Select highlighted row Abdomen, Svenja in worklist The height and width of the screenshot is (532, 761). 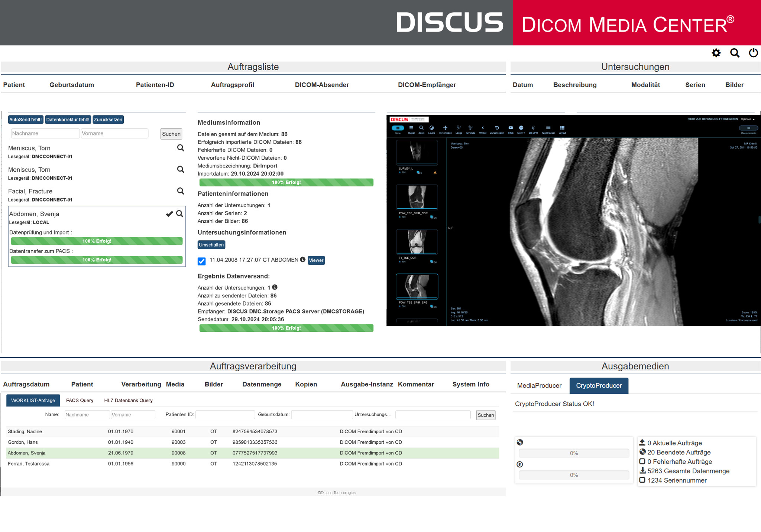[x=253, y=453]
